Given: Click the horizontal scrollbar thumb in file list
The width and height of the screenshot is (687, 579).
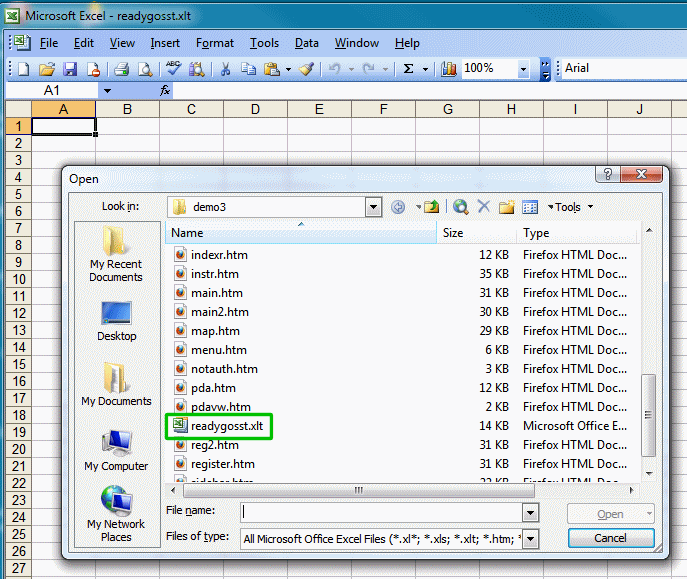Looking at the screenshot, I should pos(358,490).
